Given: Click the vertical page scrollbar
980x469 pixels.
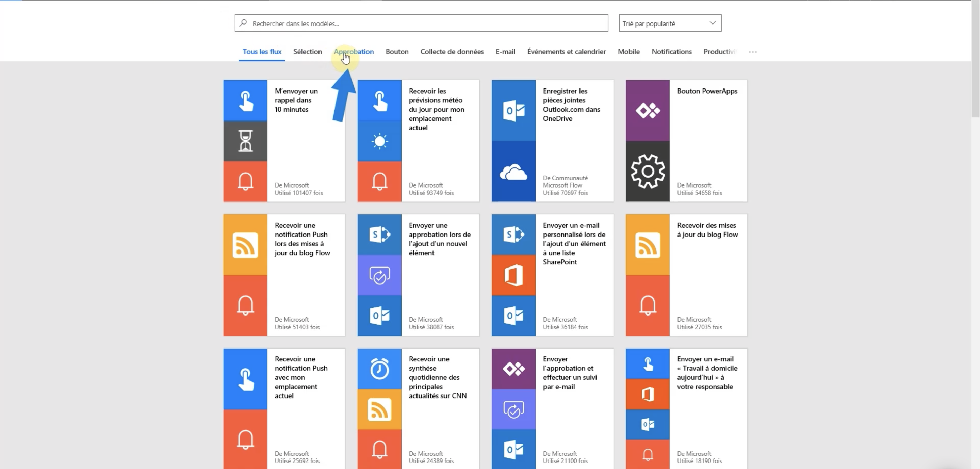Looking at the screenshot, I should (x=975, y=59).
